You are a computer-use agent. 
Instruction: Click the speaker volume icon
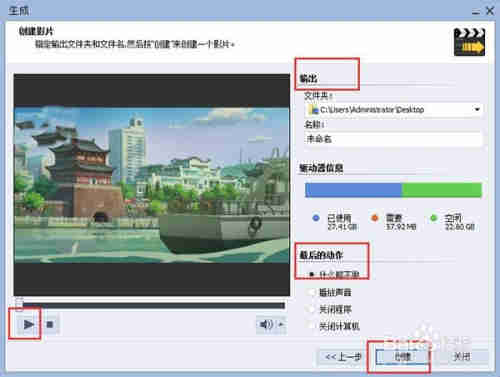[x=266, y=324]
